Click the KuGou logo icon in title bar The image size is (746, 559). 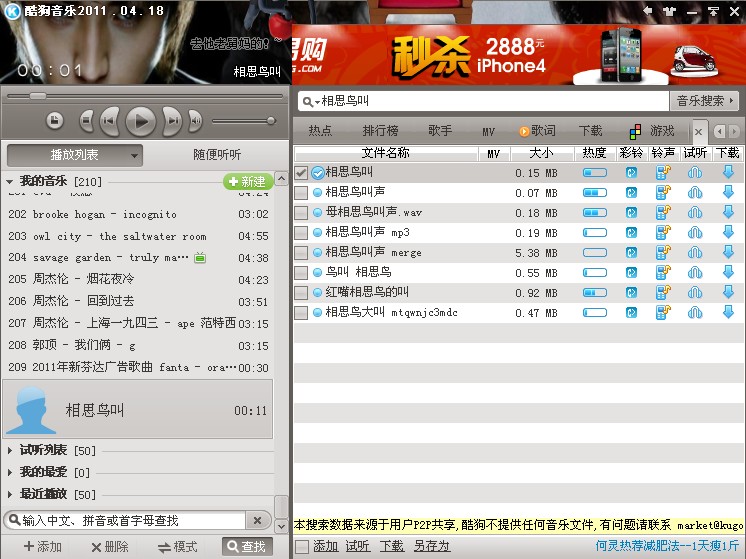pyautogui.click(x=12, y=11)
